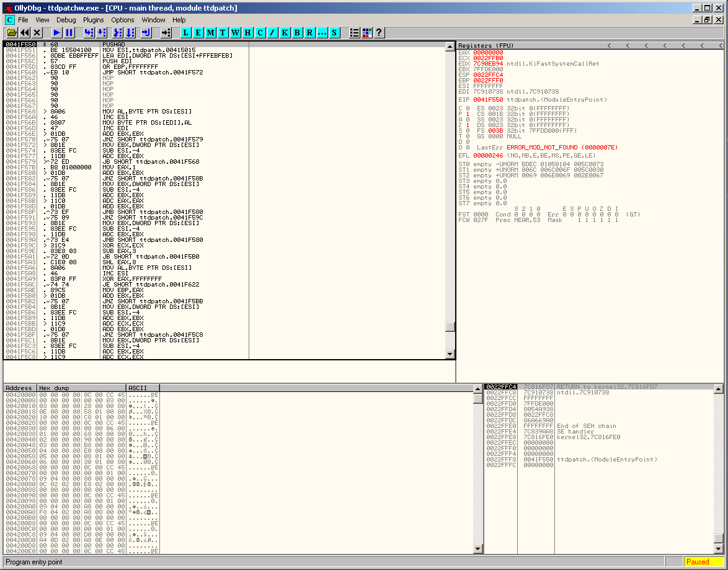
Task: Show Log window with L button
Action: (185, 32)
